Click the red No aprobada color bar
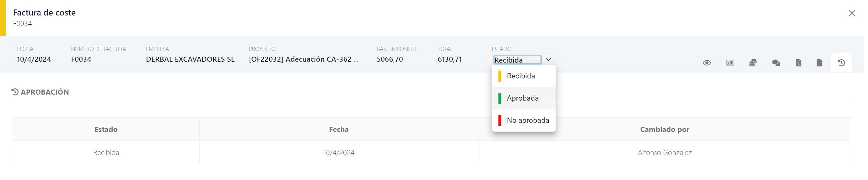 (500, 121)
